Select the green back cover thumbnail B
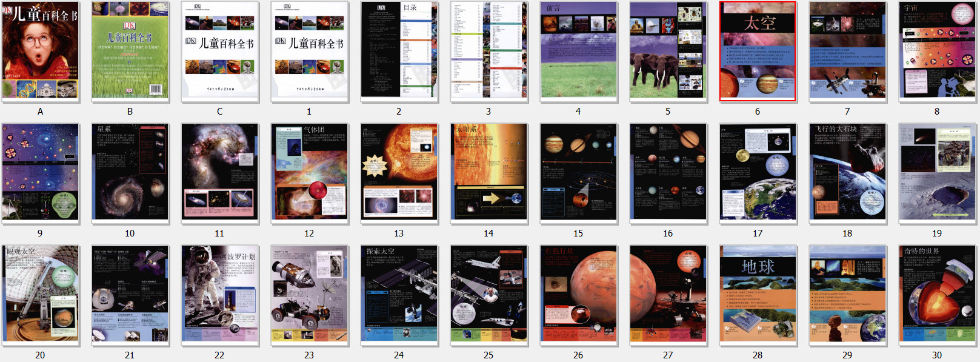The height and width of the screenshot is (362, 980). point(130,51)
